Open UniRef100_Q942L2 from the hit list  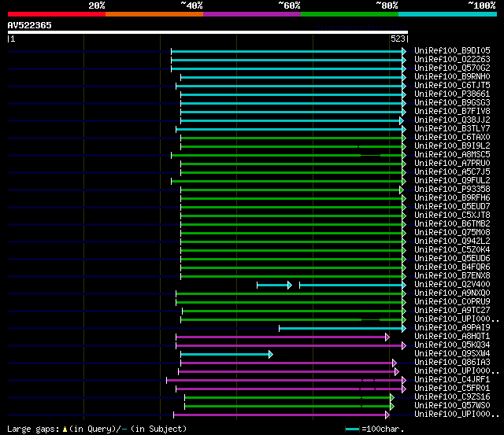(x=452, y=241)
